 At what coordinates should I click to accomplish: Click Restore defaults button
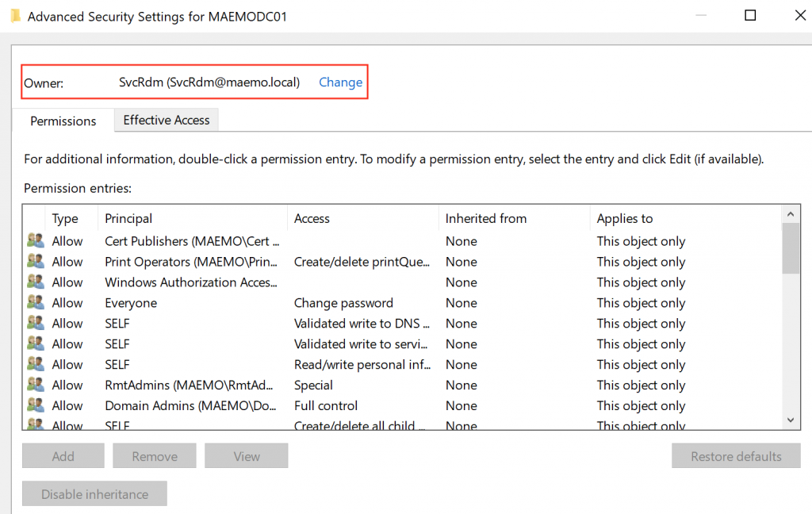(x=736, y=456)
